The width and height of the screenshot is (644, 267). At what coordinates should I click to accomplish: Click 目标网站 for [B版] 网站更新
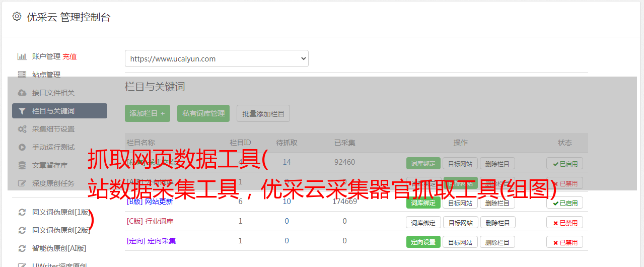pos(460,203)
